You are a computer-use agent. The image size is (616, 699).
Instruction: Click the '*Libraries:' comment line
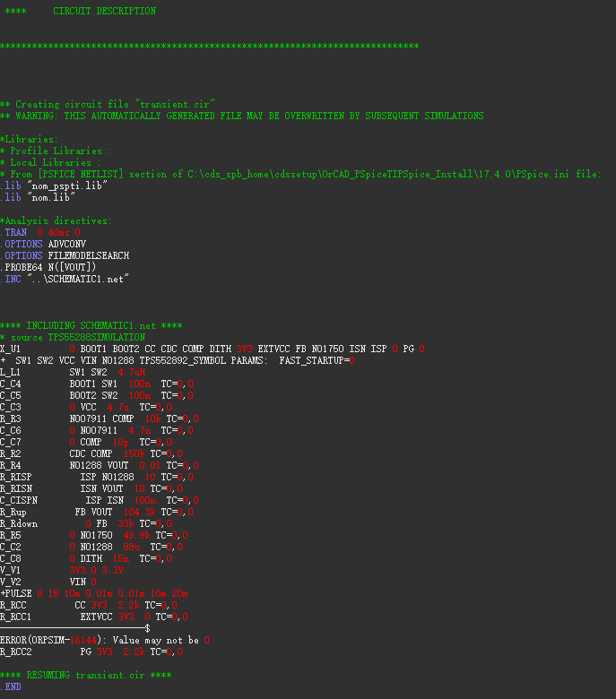[x=29, y=139]
